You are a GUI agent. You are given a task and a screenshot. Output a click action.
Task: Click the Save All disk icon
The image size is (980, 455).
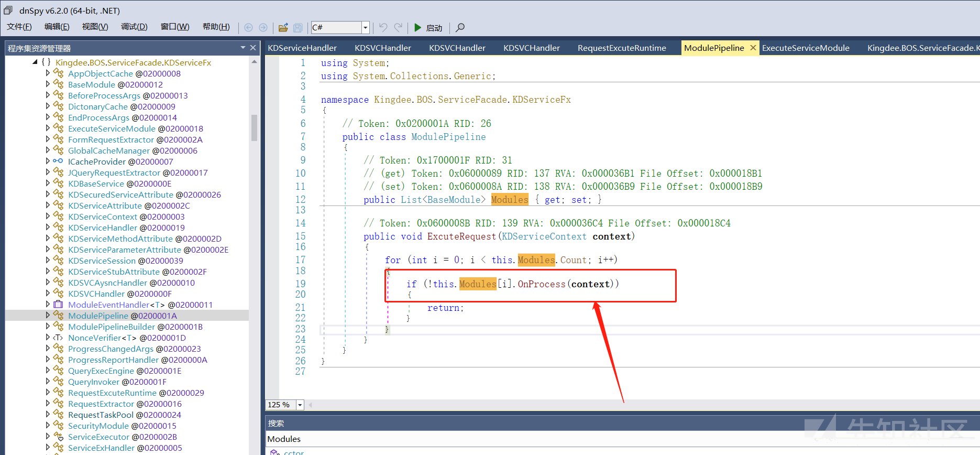298,27
